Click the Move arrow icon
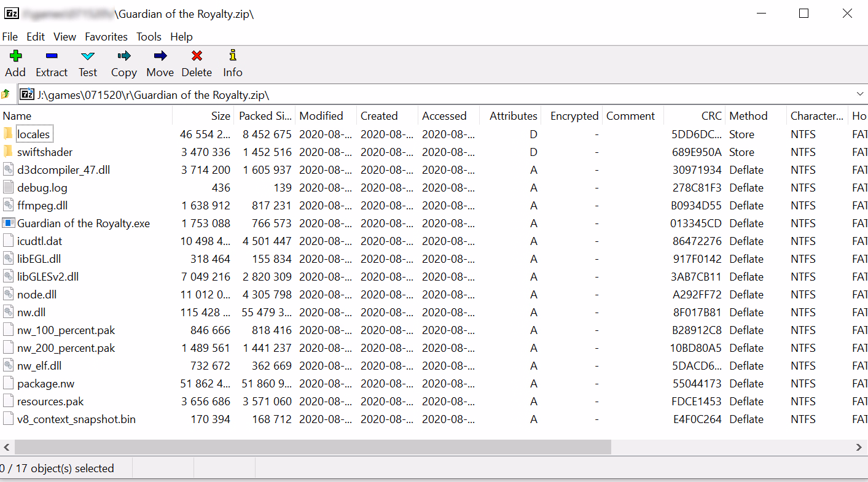 click(160, 56)
